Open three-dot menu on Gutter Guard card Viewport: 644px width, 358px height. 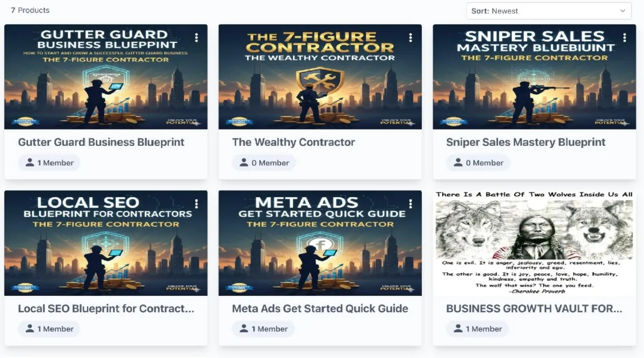pos(196,38)
